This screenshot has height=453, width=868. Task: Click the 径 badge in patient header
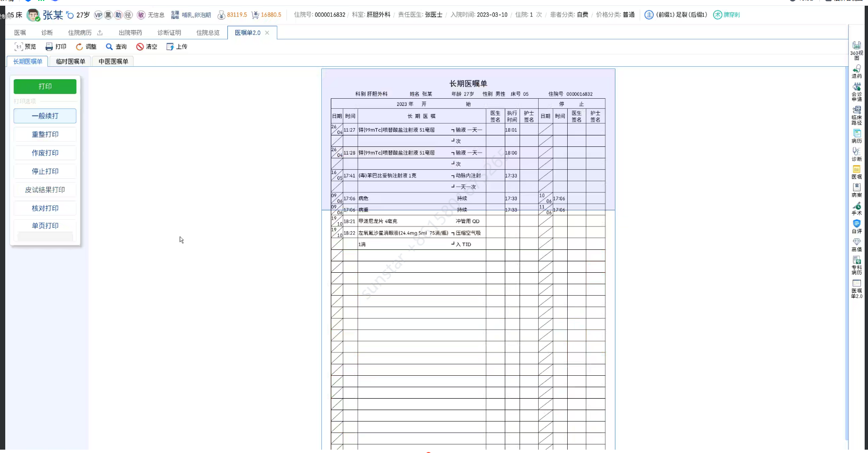[x=128, y=15]
